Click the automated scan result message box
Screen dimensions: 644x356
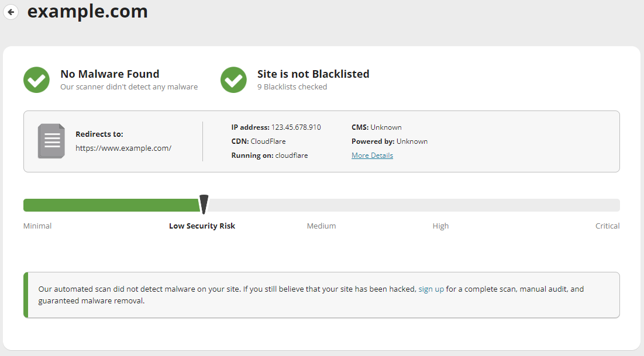(x=322, y=294)
